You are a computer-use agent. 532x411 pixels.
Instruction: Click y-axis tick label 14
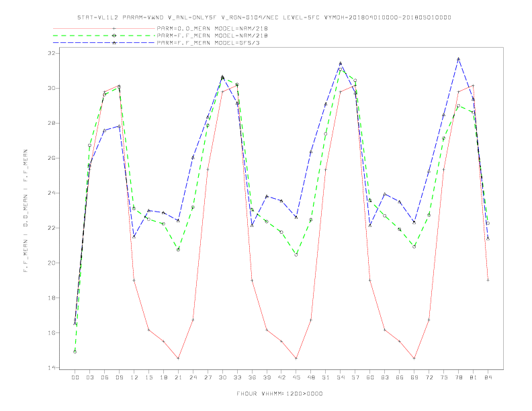(52, 367)
